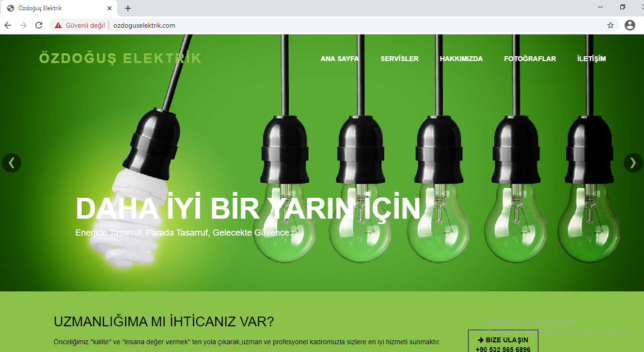644x352 pixels.
Task: Select FOTOĞRAFLAR in the navigation bar
Action: (x=530, y=59)
